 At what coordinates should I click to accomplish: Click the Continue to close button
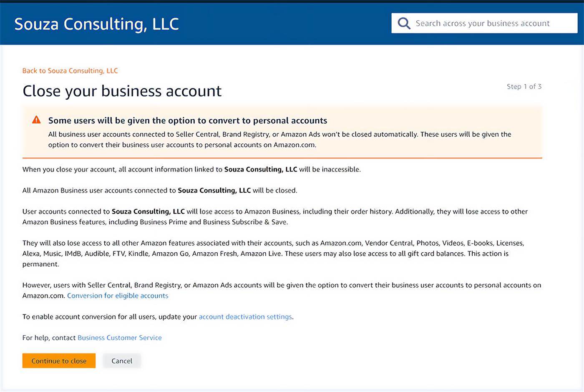[x=59, y=361]
